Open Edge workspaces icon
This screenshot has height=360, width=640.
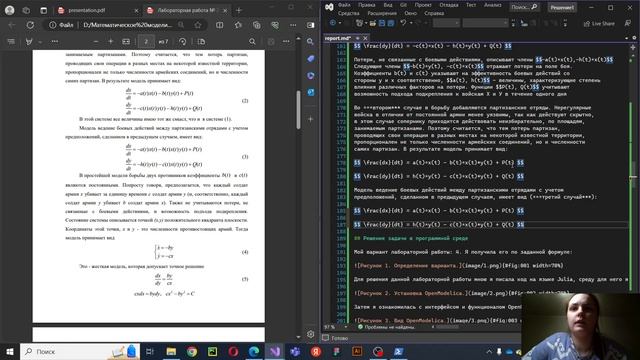27,10
